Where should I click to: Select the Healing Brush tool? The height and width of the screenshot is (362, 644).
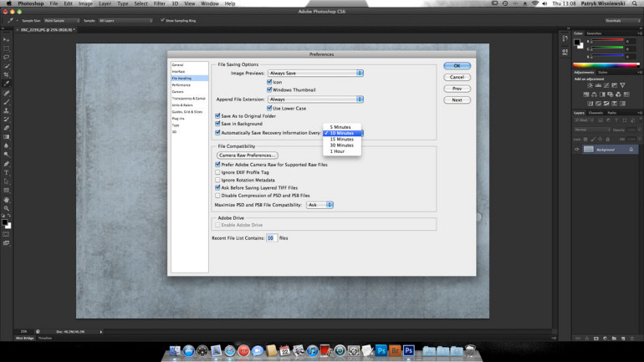point(6,93)
